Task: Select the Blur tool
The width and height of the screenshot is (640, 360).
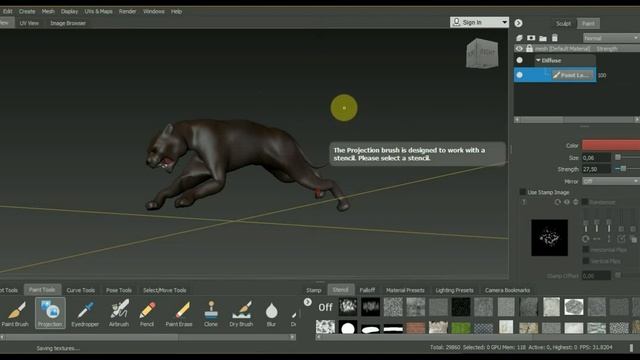Action: tap(271, 313)
